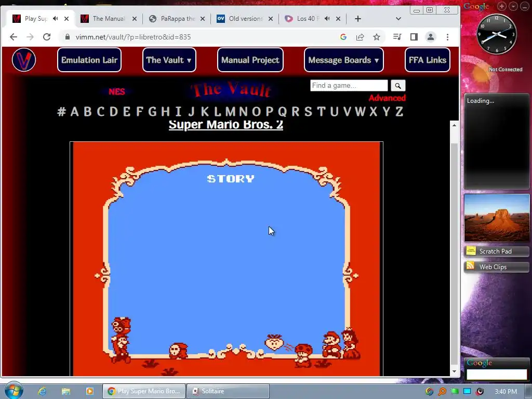Expand Message Boards dropdown menu

pyautogui.click(x=344, y=60)
